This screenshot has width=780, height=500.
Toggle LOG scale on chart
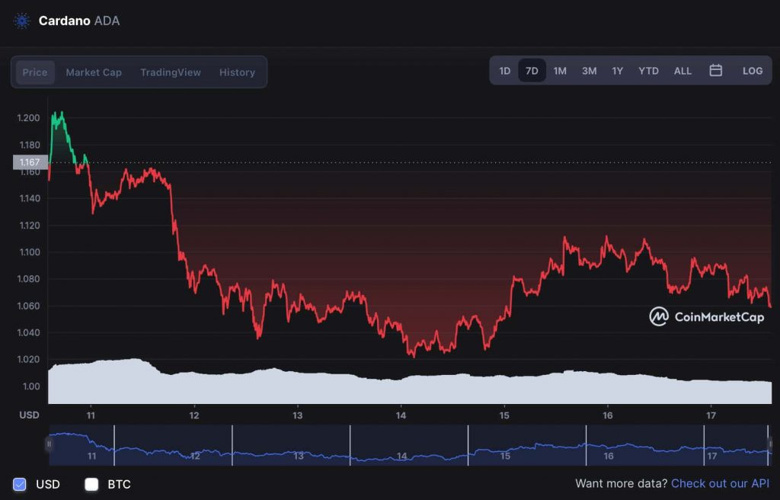point(752,71)
